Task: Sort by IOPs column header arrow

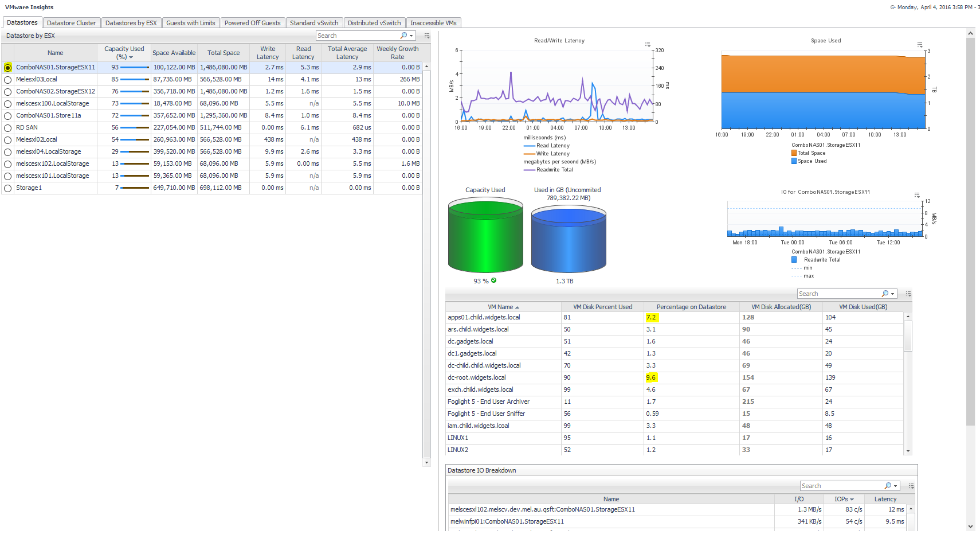Action: [x=852, y=500]
